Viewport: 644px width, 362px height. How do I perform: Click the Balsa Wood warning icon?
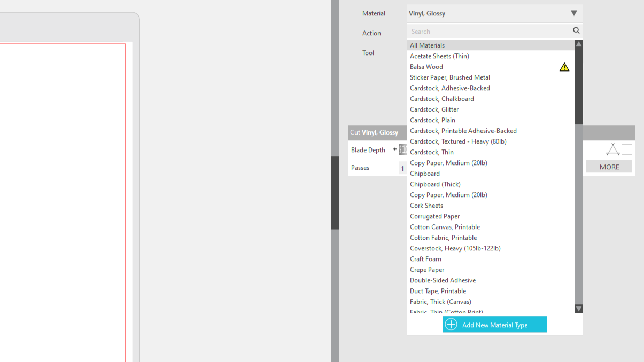click(564, 67)
